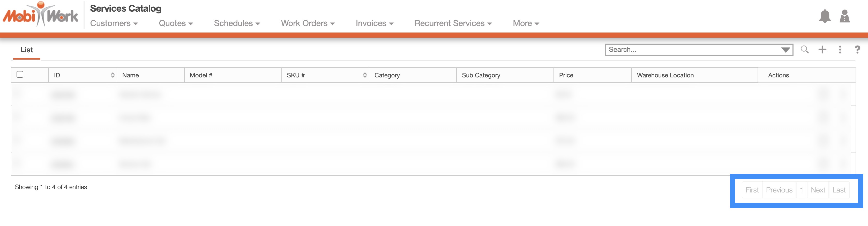Select the List tab
Screen dimensions: 868x226
click(x=27, y=50)
